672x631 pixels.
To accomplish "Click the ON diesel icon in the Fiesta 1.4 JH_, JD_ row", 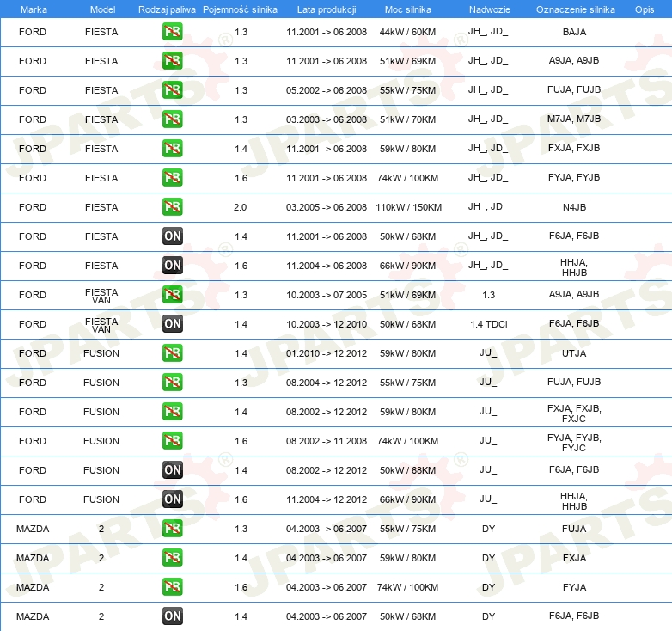I will click(172, 236).
